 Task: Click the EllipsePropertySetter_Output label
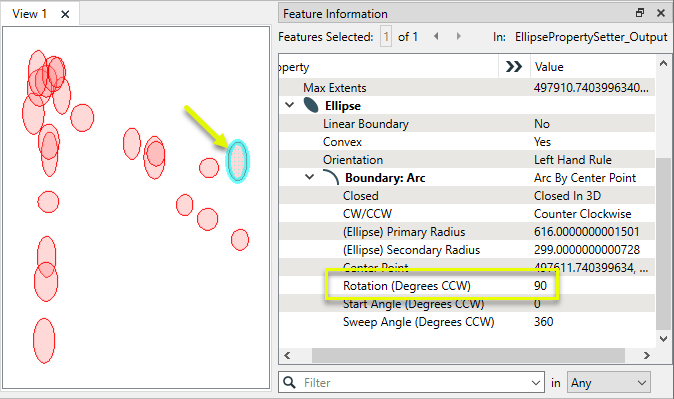point(591,37)
